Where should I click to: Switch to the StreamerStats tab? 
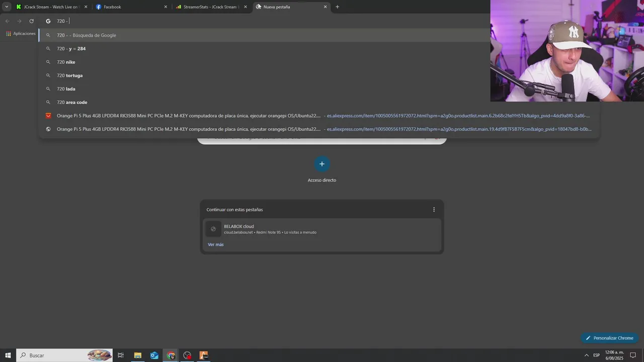tap(212, 7)
